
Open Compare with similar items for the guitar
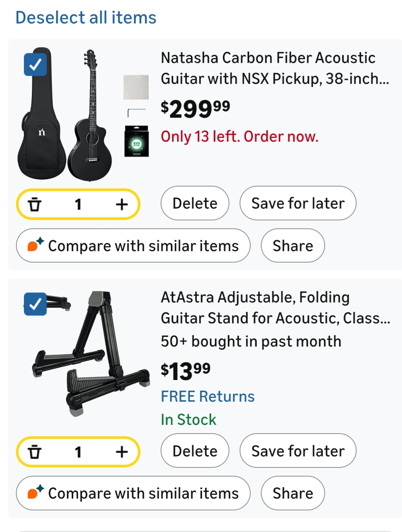coord(132,245)
